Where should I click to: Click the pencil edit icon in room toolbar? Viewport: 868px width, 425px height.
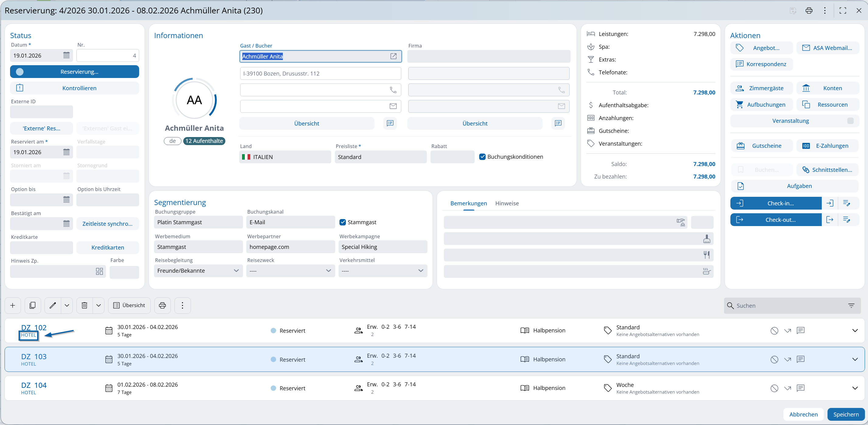(x=53, y=305)
